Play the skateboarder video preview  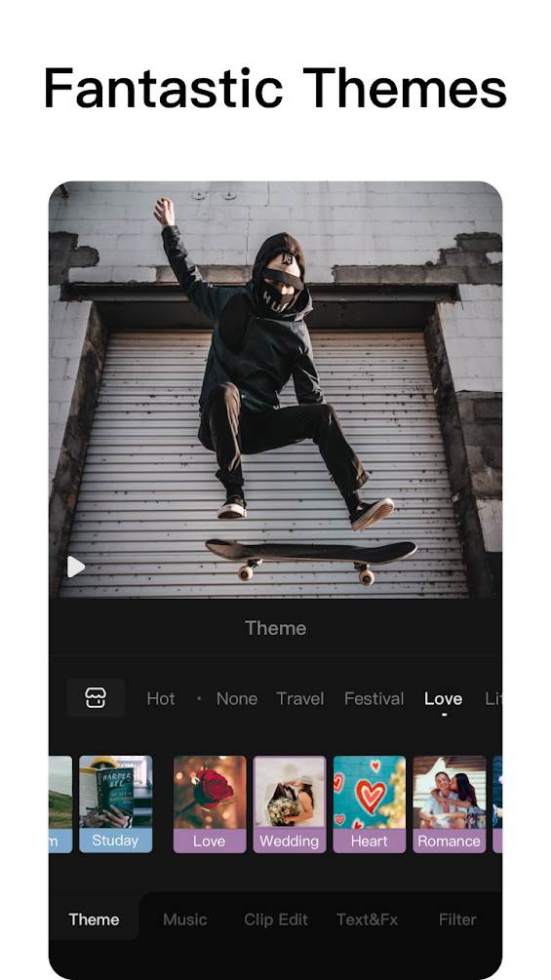tap(76, 567)
